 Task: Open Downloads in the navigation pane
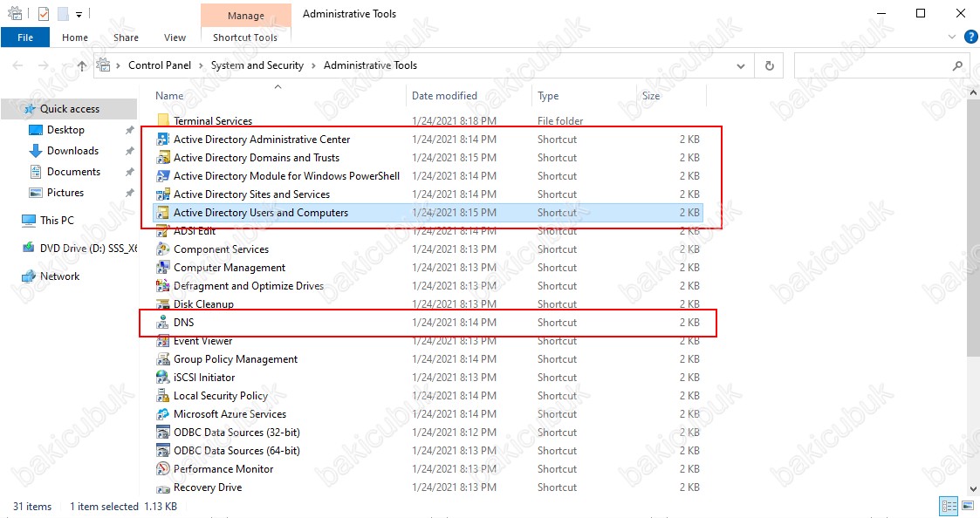(72, 151)
